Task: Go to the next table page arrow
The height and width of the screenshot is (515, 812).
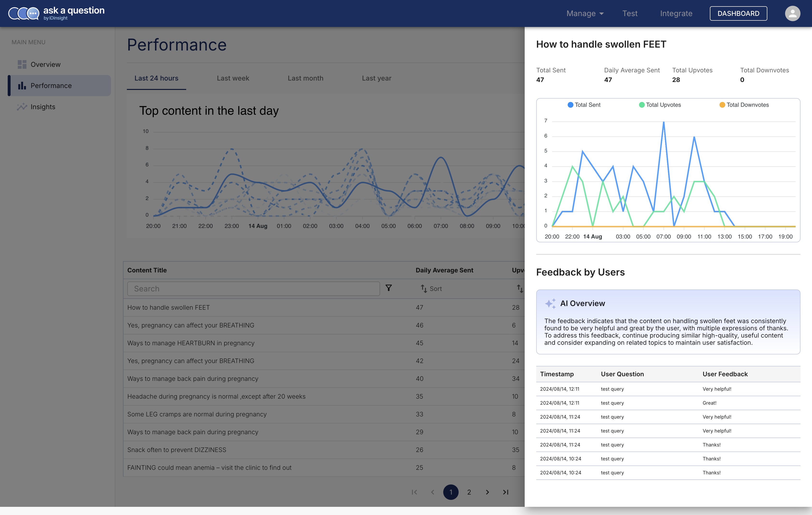Action: coord(487,492)
